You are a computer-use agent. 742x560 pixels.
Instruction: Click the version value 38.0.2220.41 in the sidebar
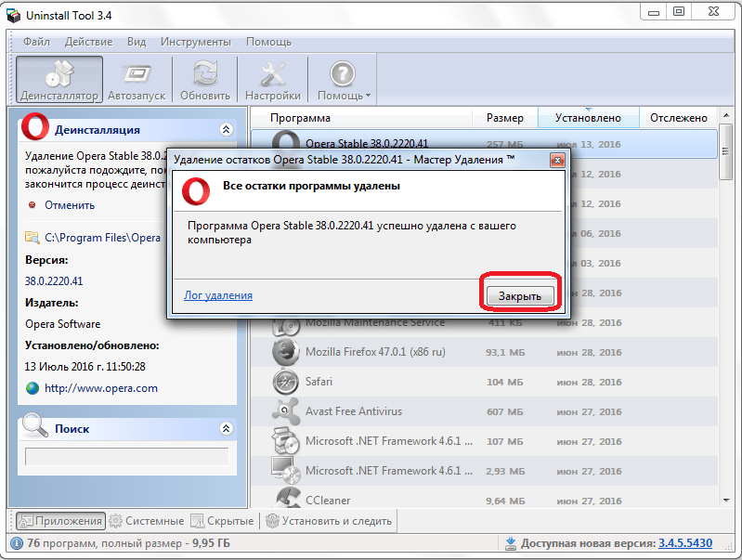[x=54, y=281]
